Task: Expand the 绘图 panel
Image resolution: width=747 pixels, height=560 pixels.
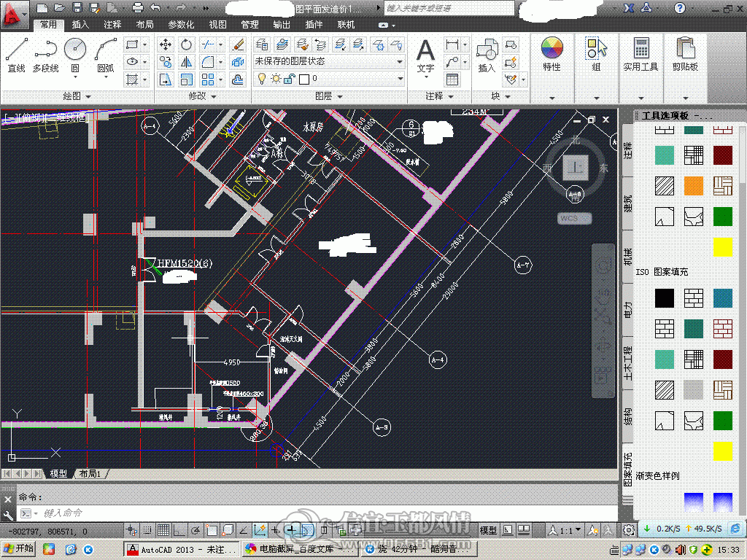Action: [x=77, y=96]
